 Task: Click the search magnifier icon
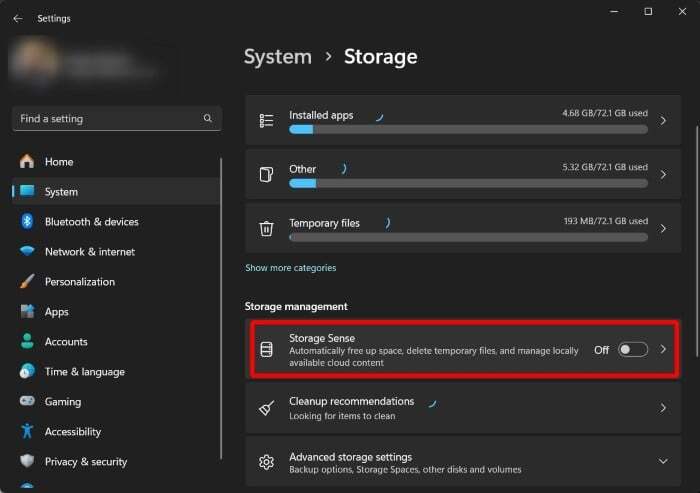208,118
